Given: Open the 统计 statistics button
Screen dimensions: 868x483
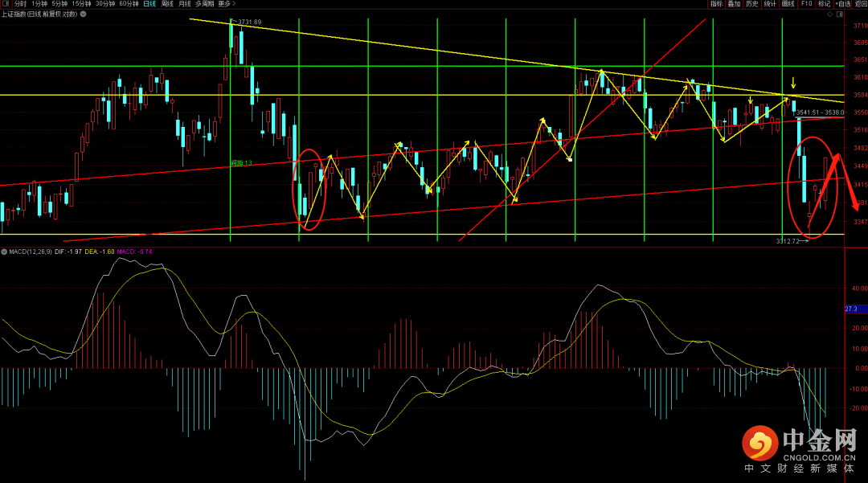Looking at the screenshot, I should 770,4.
